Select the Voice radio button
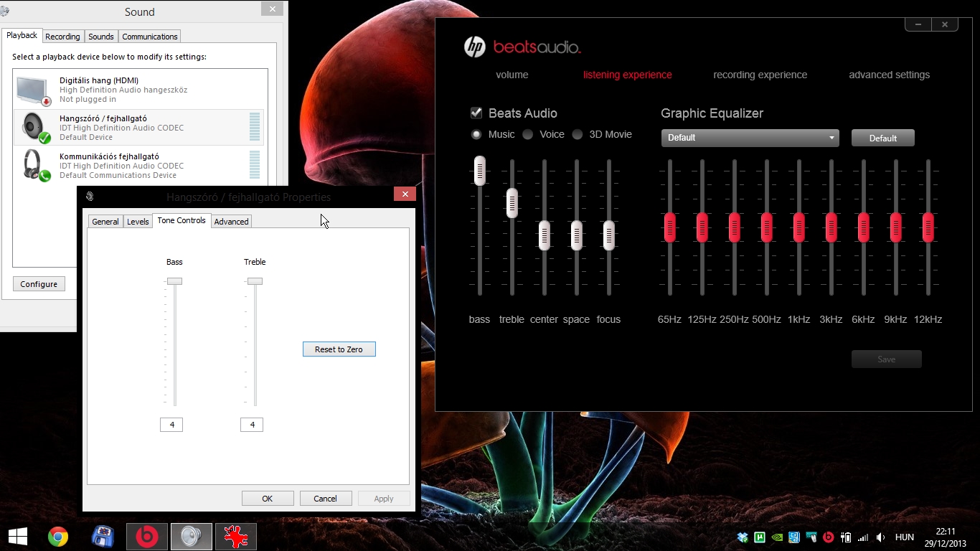The image size is (980, 551). [528, 135]
